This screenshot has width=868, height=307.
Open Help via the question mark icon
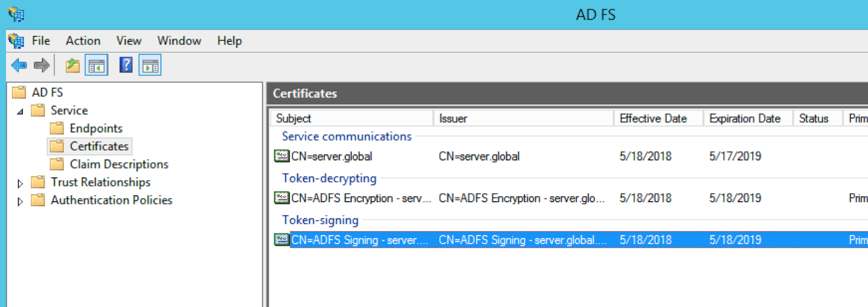click(x=125, y=65)
